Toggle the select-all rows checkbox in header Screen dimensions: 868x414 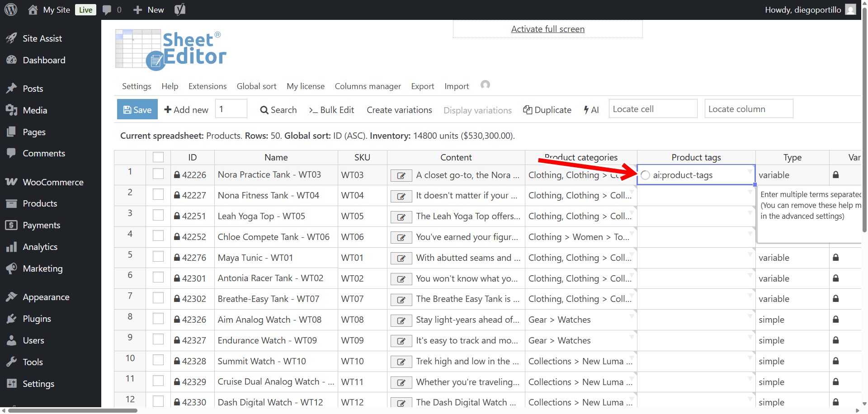click(x=158, y=157)
